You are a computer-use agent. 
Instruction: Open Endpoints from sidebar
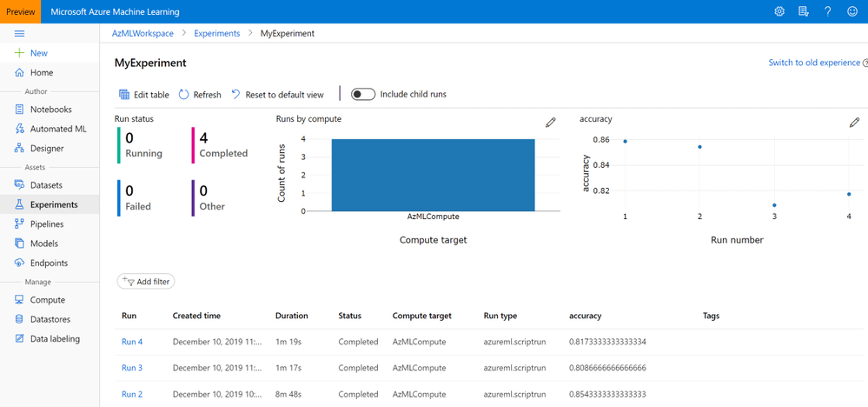tap(50, 263)
